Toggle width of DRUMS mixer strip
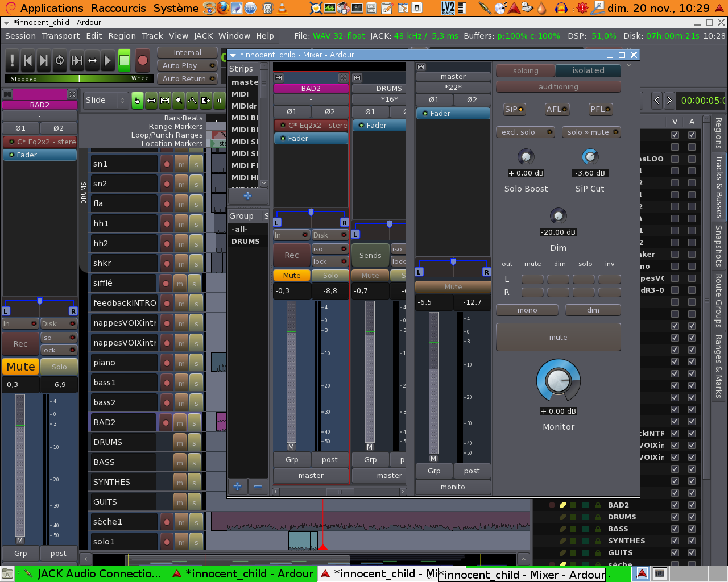The height and width of the screenshot is (582, 728). click(357, 77)
